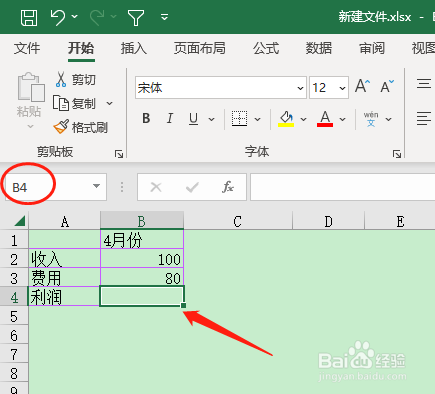Open the Fill Color palette dropdown arrow
The height and width of the screenshot is (394, 435).
click(303, 119)
